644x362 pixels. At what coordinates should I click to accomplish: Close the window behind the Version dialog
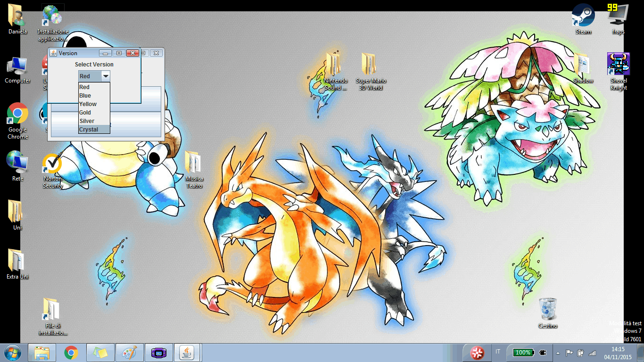point(157,53)
